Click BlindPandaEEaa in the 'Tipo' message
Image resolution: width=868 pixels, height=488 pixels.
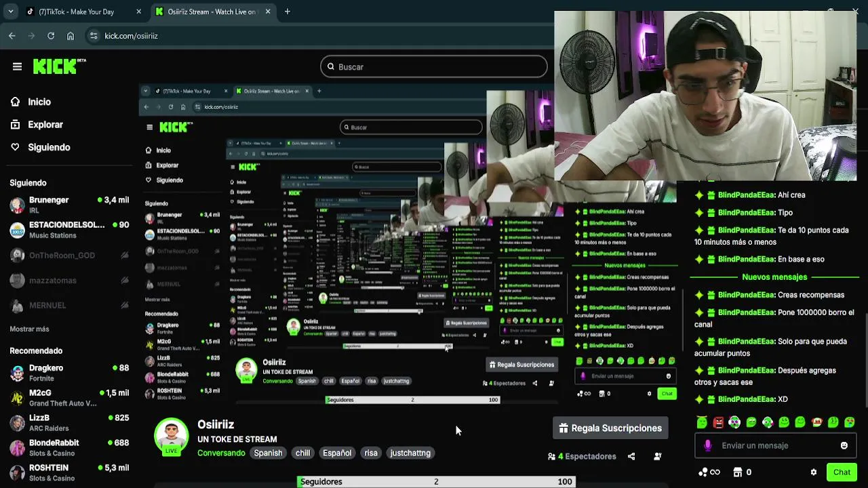pyautogui.click(x=746, y=213)
